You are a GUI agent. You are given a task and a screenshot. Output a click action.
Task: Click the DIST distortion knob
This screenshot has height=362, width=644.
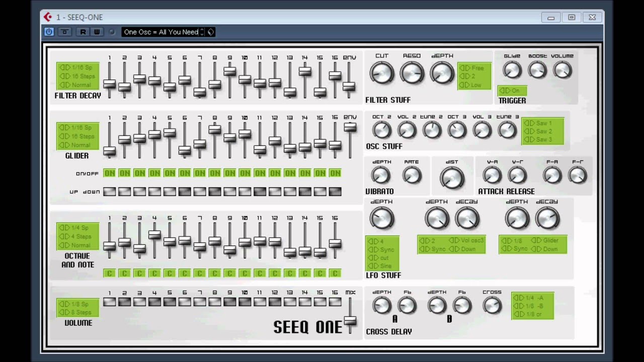[452, 178]
